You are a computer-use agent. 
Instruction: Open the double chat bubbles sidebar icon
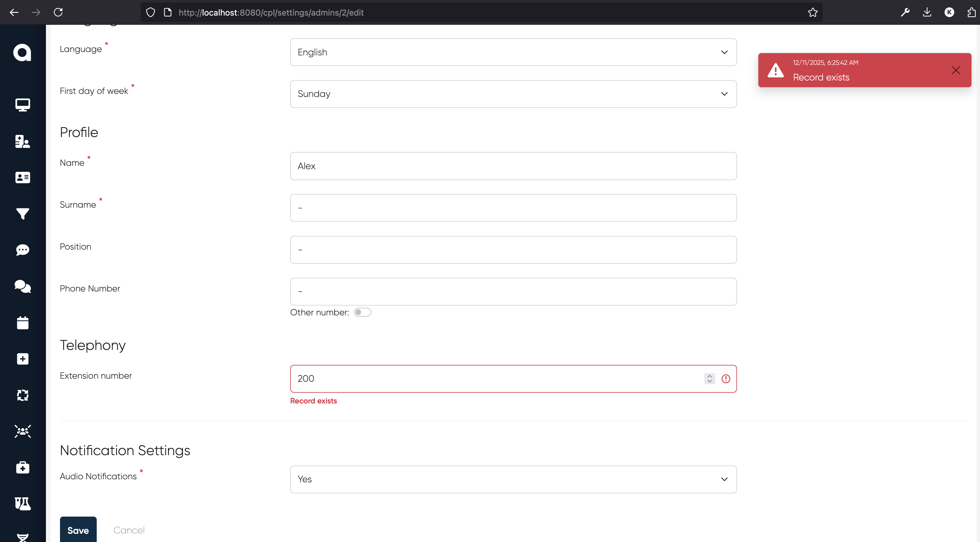coord(22,286)
